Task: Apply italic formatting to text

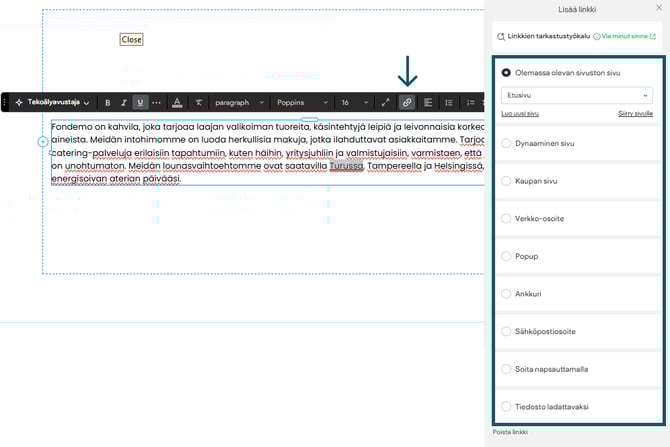Action: coord(124,102)
